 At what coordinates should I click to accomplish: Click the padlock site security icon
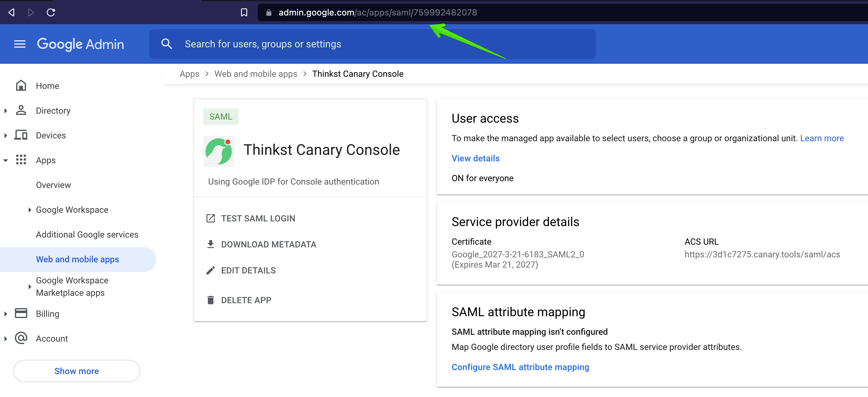269,13
